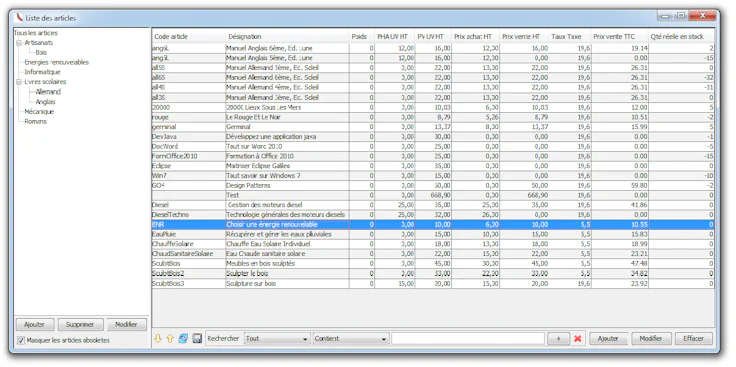736x367 pixels.
Task: Sort by Désignation column header
Action: point(287,37)
